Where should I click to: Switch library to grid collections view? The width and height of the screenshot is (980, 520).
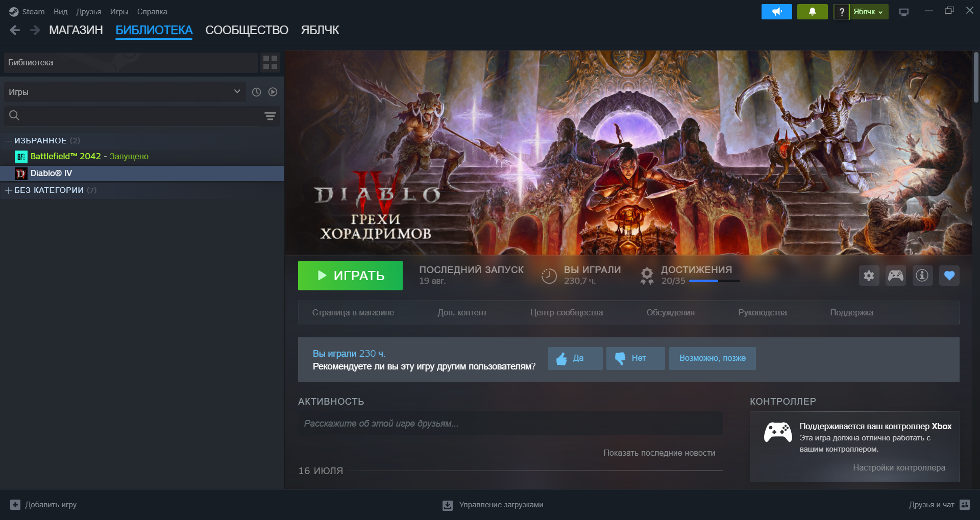point(270,62)
